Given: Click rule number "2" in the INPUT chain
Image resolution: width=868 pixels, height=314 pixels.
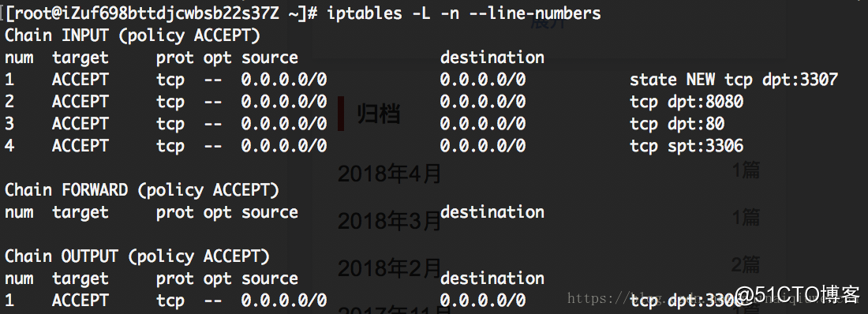Looking at the screenshot, I should click(9, 102).
